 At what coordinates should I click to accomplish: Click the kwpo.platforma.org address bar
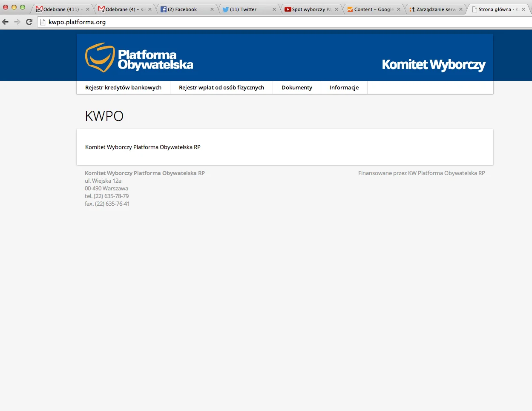pos(285,22)
